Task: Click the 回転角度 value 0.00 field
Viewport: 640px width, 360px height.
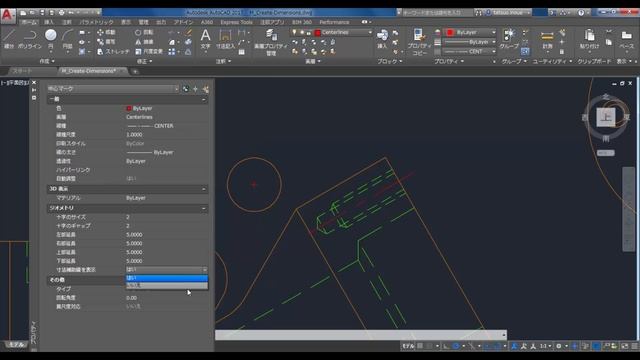Action: (167, 298)
